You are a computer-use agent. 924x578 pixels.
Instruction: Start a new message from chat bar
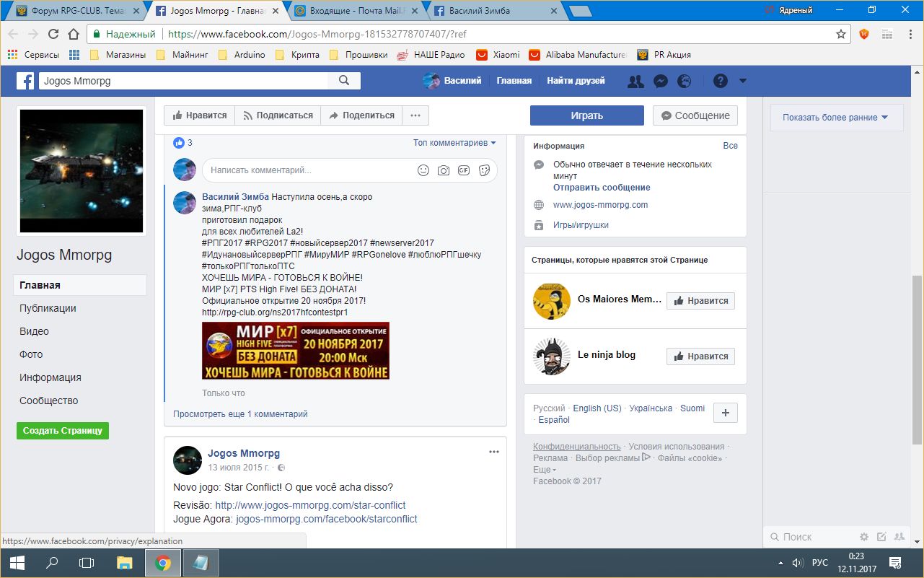point(881,537)
